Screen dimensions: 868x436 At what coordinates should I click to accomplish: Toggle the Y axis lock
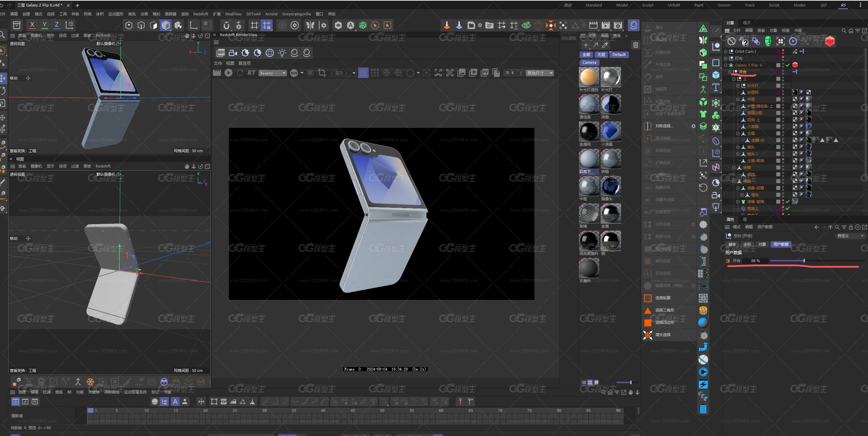click(44, 25)
